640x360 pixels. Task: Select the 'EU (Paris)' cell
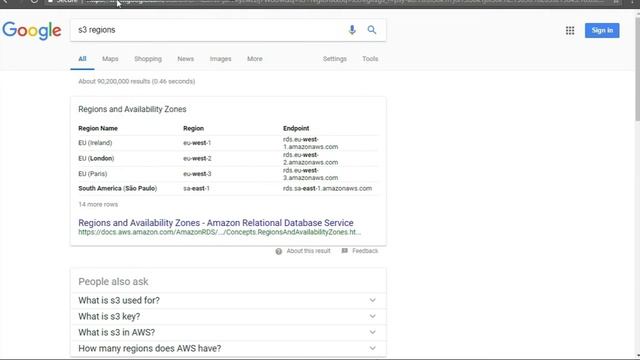(x=93, y=174)
